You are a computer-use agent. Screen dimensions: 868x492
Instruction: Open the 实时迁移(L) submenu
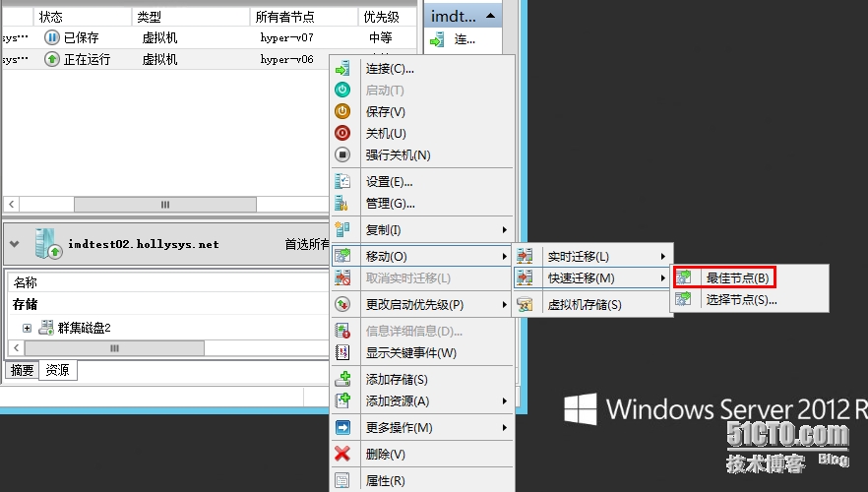coord(591,256)
